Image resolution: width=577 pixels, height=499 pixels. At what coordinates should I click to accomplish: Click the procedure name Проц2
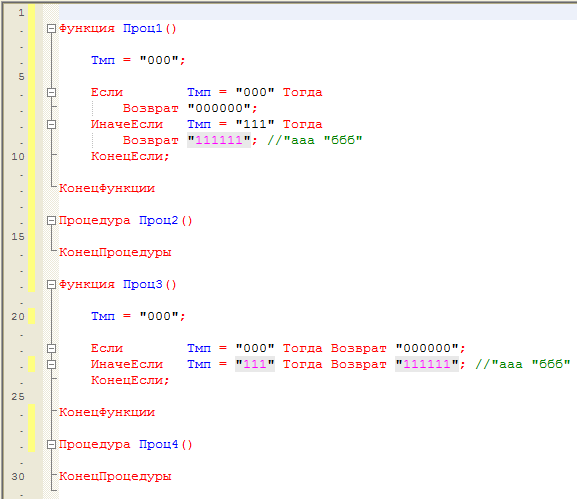click(159, 220)
